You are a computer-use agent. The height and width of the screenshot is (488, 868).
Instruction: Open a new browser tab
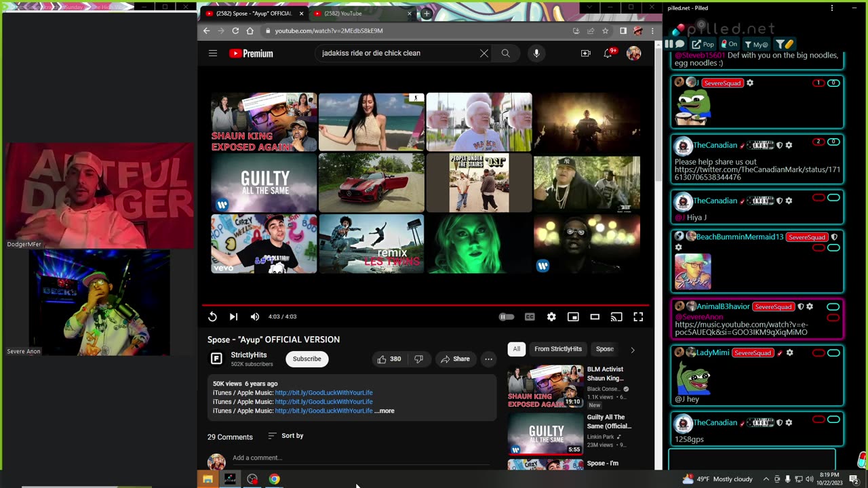tap(427, 14)
